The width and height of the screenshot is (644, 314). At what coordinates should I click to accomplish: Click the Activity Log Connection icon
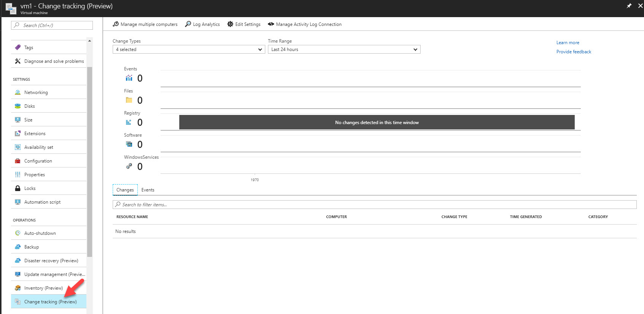tap(271, 24)
